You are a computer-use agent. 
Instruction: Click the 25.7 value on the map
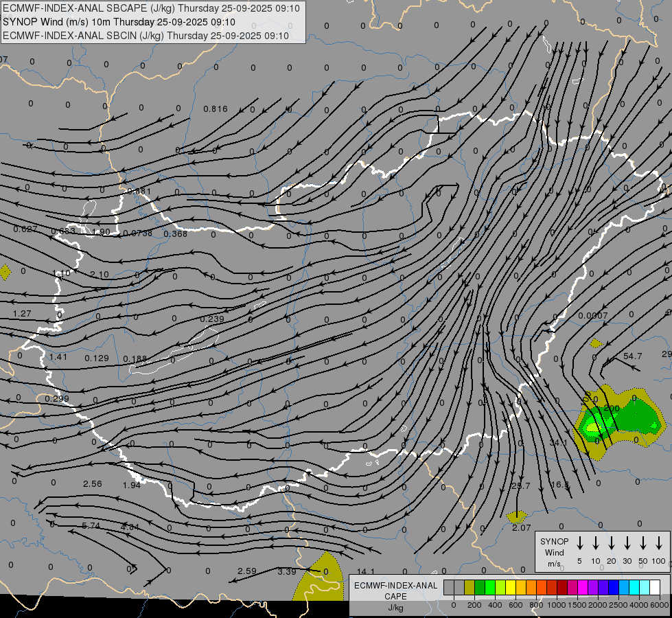click(x=521, y=486)
